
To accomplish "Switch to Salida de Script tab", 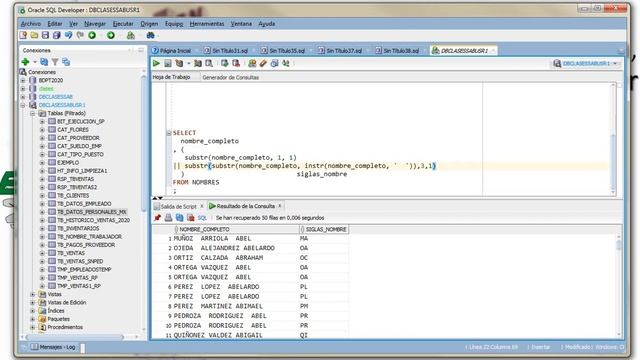I will coord(178,207).
